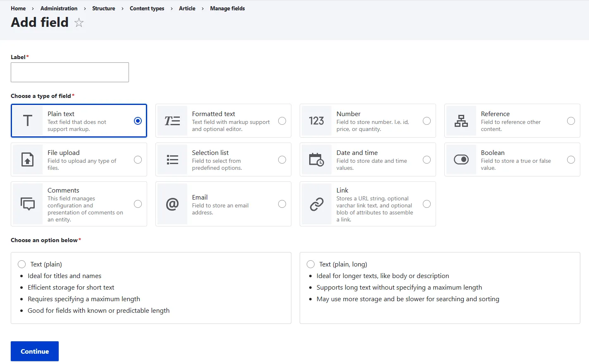
Task: Select the Boolean radio button
Action: (571, 159)
